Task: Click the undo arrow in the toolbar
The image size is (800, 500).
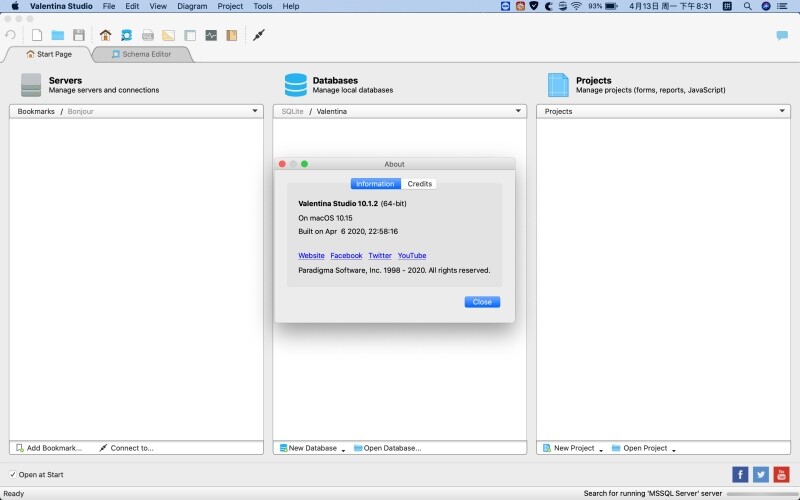Action: 10,35
